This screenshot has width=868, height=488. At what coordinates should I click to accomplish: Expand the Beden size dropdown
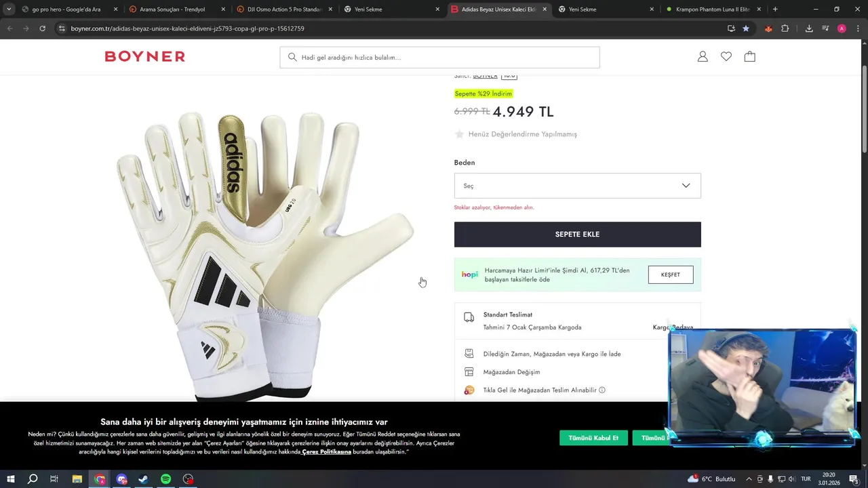pyautogui.click(x=577, y=186)
